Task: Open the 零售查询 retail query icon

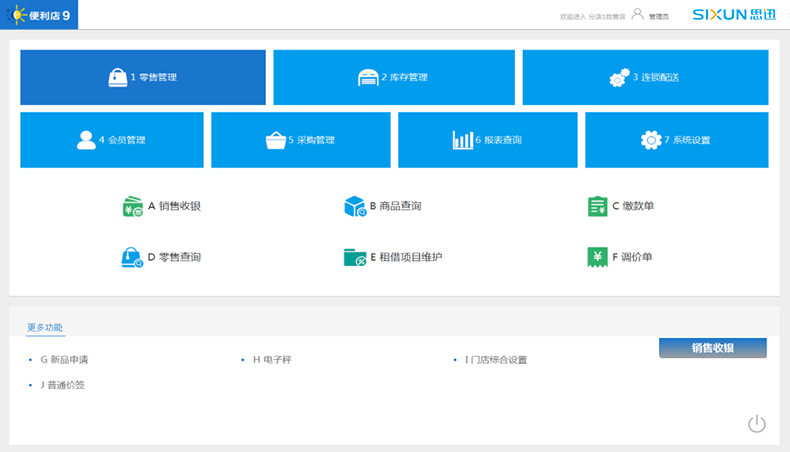Action: tap(132, 257)
